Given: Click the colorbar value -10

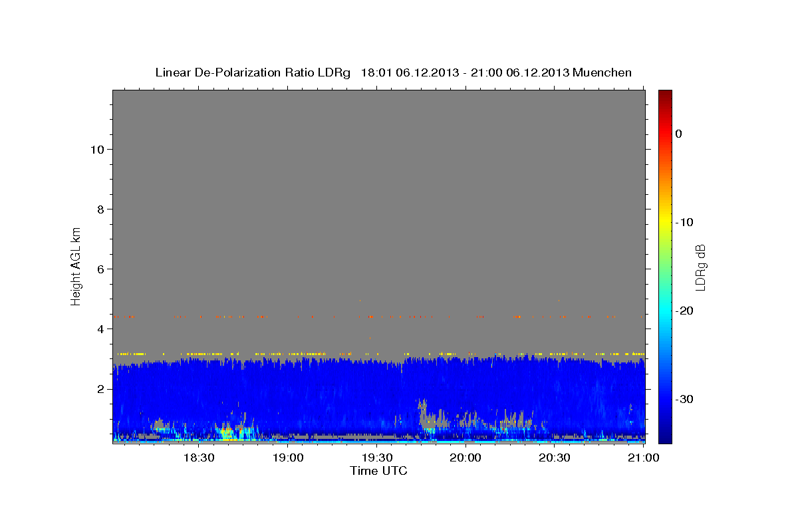Looking at the screenshot, I should 684,222.
